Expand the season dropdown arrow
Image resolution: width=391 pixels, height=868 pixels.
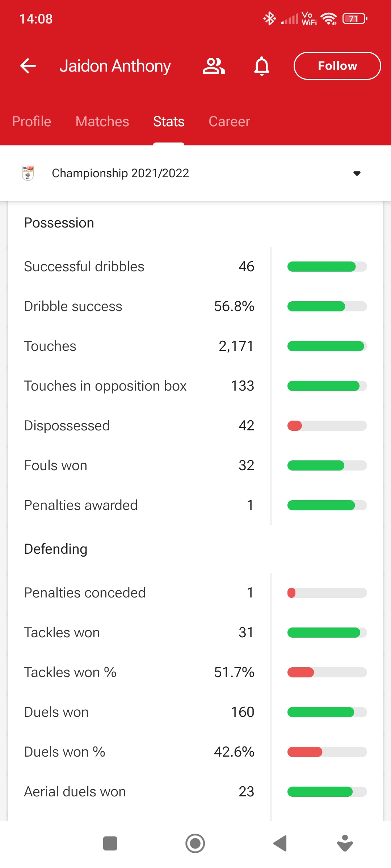[357, 173]
